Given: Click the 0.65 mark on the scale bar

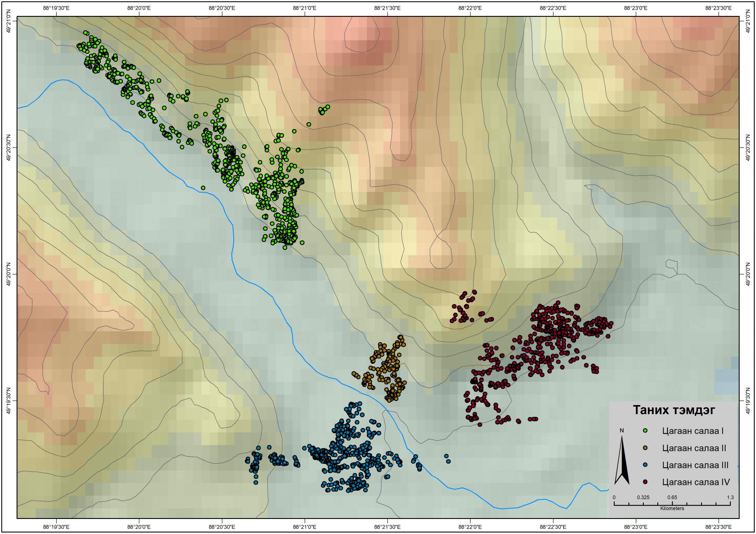Looking at the screenshot, I should pyautogui.click(x=672, y=497).
